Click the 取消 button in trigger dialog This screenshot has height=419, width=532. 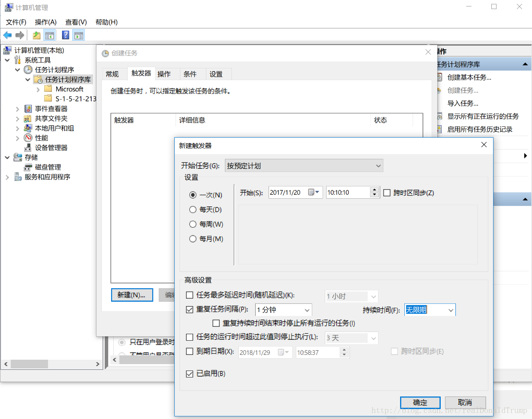click(465, 403)
